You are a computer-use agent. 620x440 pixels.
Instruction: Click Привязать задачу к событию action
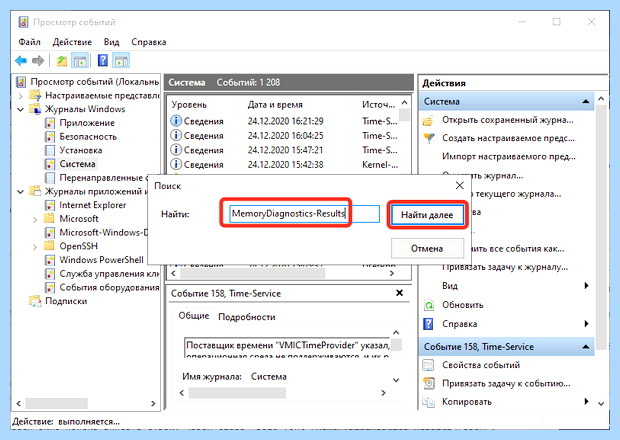click(506, 383)
